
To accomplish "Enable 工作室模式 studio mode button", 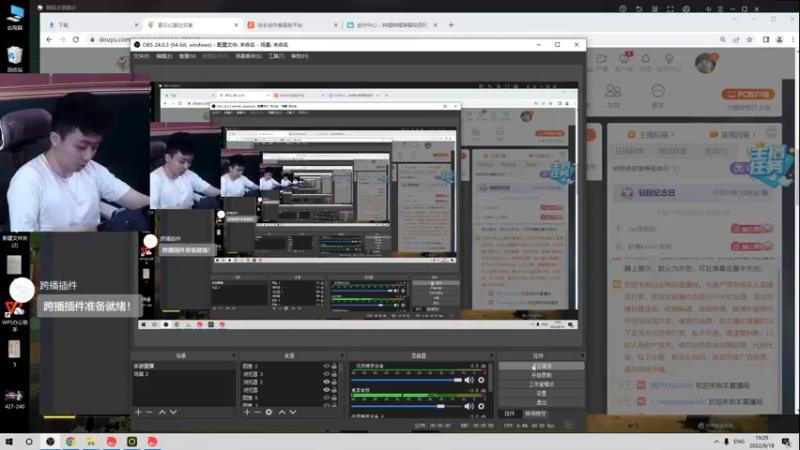I will [541, 384].
